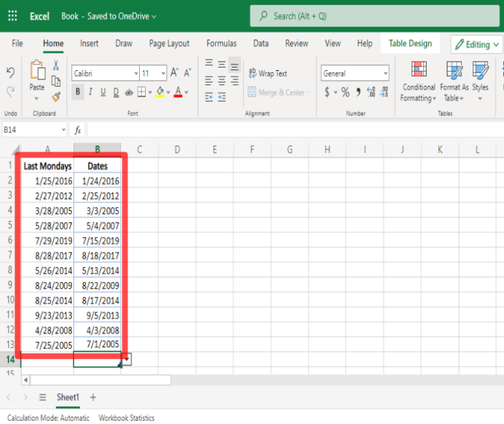The image size is (504, 424).
Task: Bottom align cell contents
Action: (x=235, y=65)
